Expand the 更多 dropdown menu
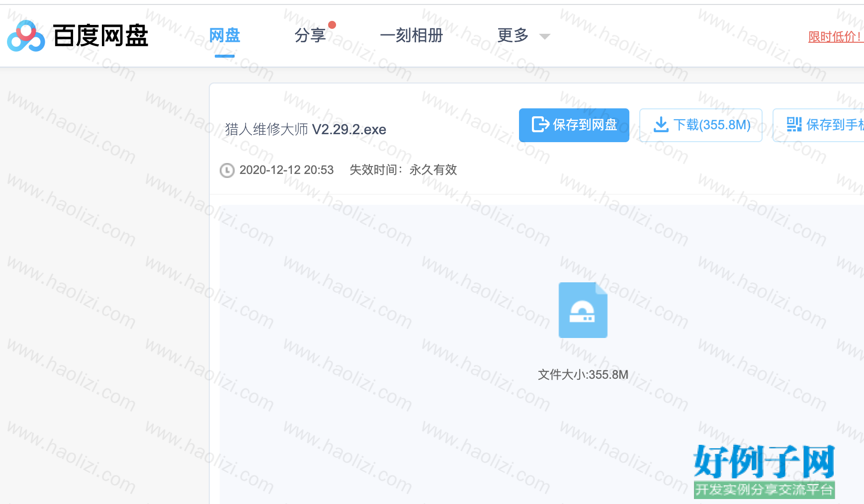Viewport: 864px width, 504px height. pyautogui.click(x=523, y=35)
